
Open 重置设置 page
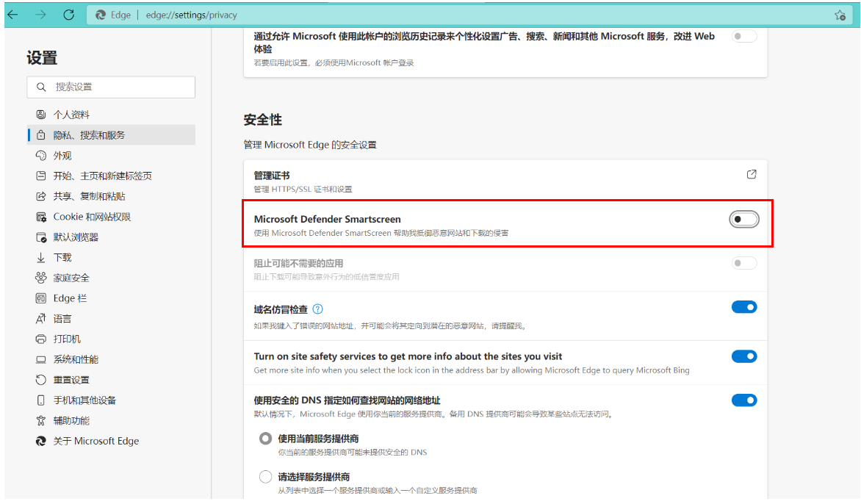111,379
